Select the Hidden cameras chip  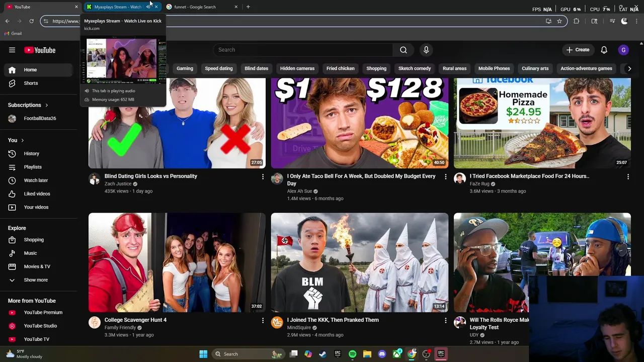click(x=297, y=68)
